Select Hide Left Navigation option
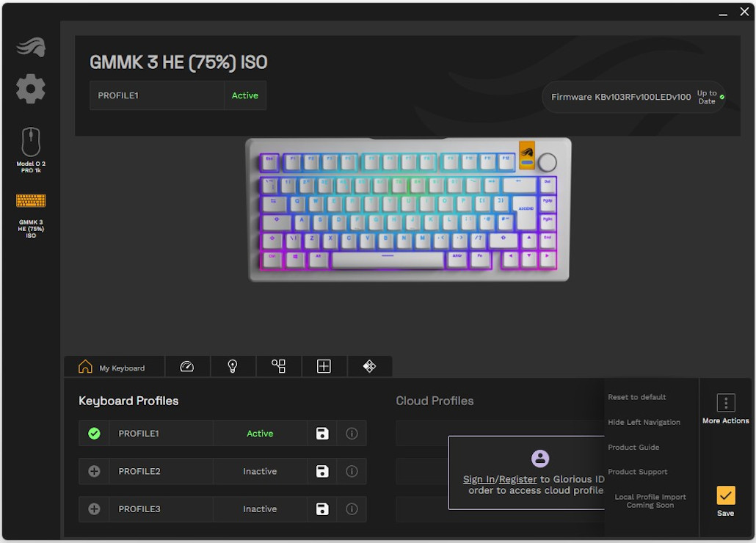 pos(644,422)
